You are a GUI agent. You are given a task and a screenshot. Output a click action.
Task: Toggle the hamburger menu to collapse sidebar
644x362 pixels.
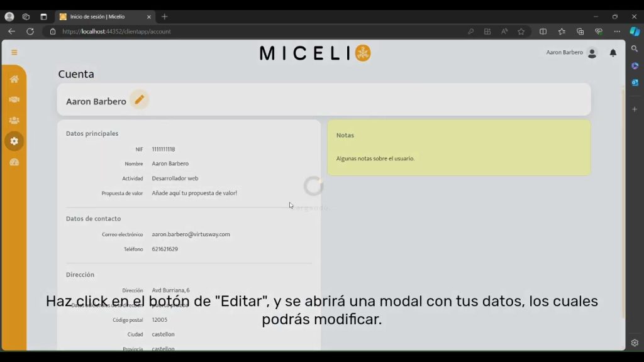click(x=14, y=53)
